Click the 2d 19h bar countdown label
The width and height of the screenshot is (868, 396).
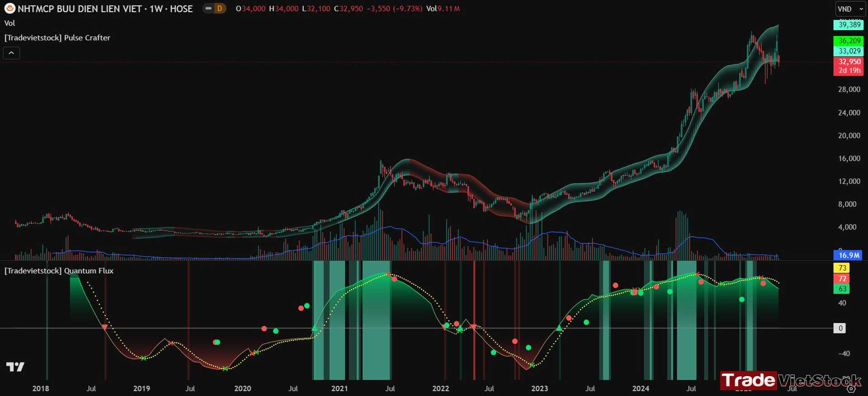[849, 71]
